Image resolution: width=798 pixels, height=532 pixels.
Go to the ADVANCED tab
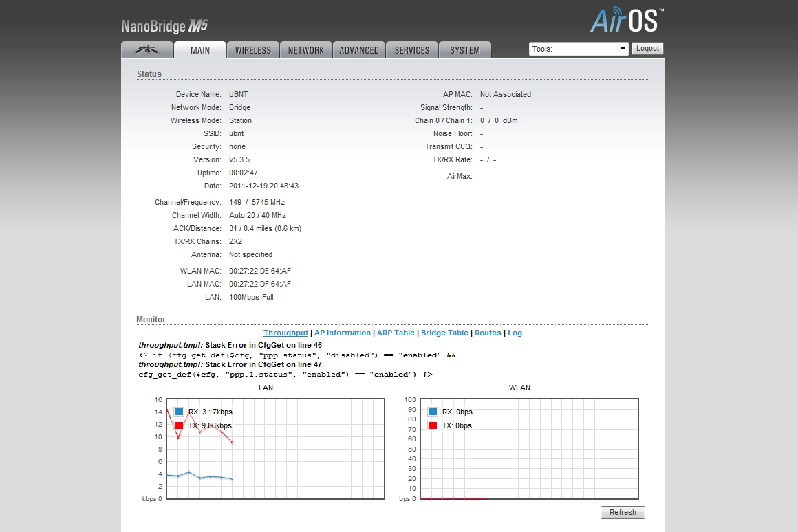(x=359, y=50)
